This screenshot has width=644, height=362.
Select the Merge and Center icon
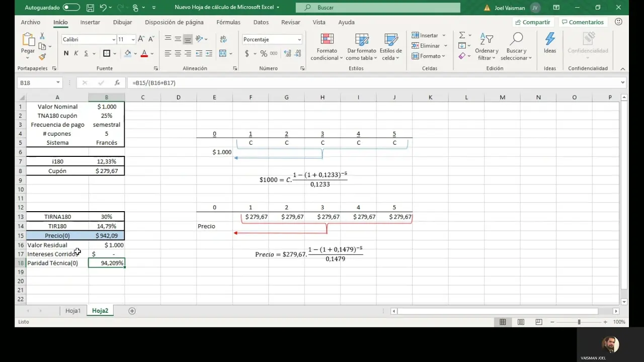223,53
